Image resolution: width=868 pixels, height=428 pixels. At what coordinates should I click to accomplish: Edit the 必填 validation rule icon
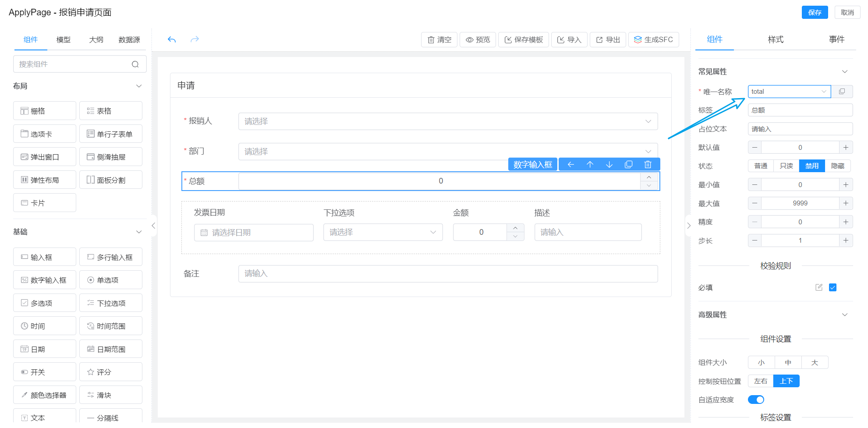point(818,287)
